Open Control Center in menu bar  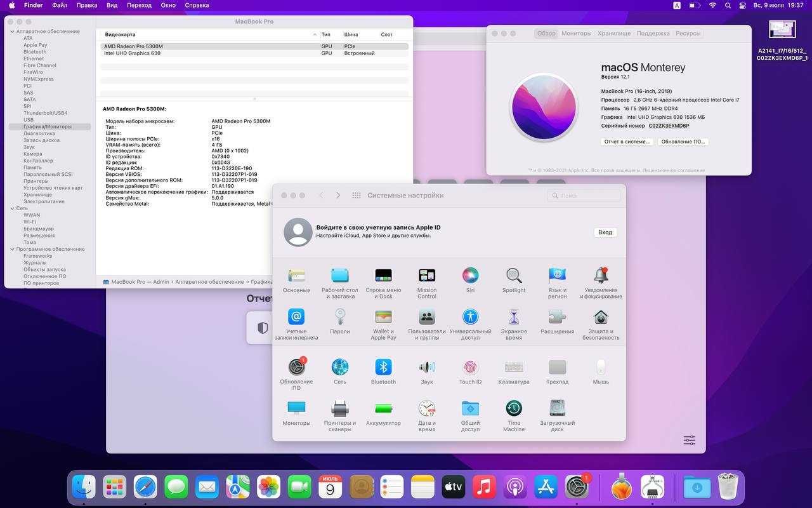pyautogui.click(x=742, y=5)
